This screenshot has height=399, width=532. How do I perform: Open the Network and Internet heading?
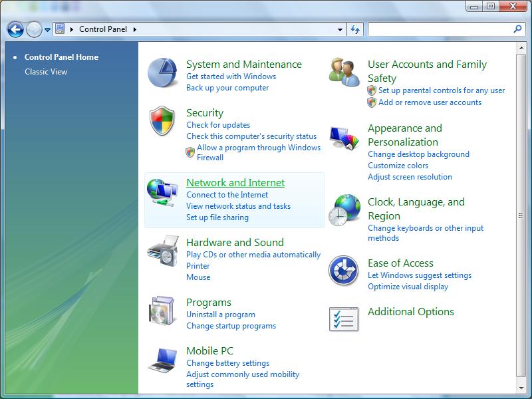tap(235, 182)
